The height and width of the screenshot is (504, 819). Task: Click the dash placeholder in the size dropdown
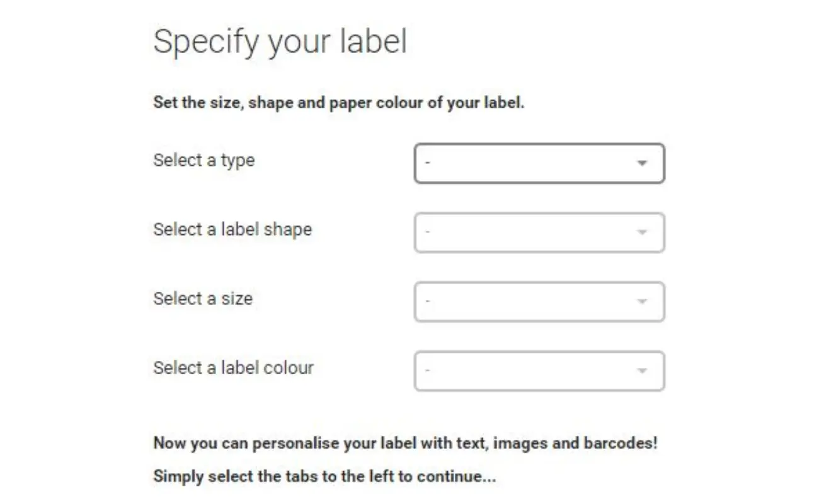(428, 302)
